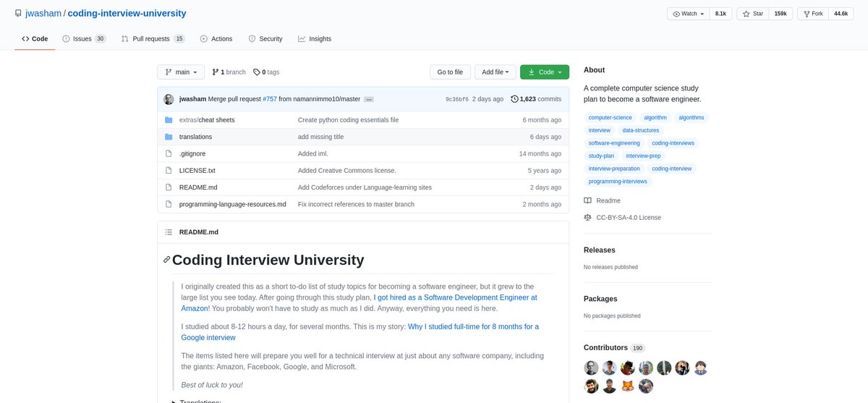Click the file icon beside programming-language-resources.md
868x403 pixels.
169,204
